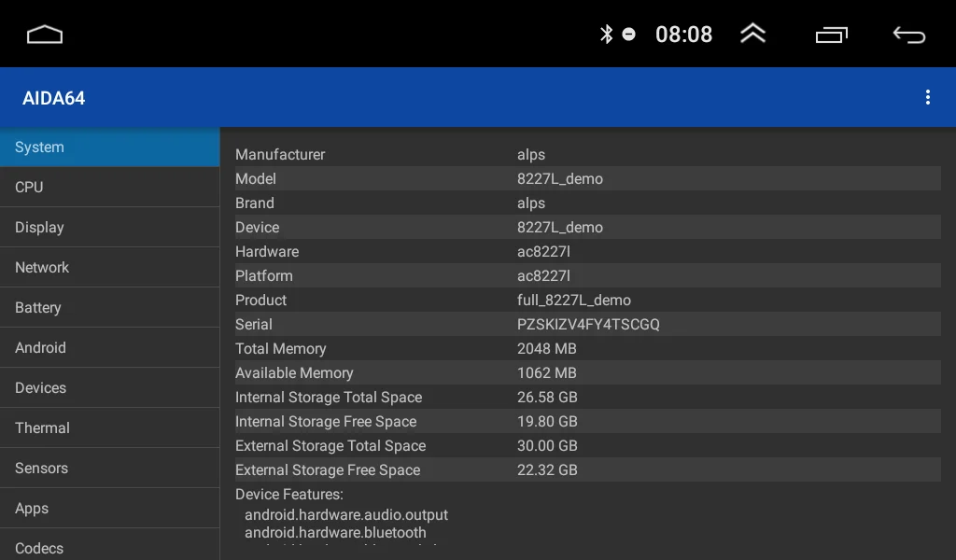The width and height of the screenshot is (956, 560).
Task: Open the Thermal section
Action: pyautogui.click(x=109, y=428)
